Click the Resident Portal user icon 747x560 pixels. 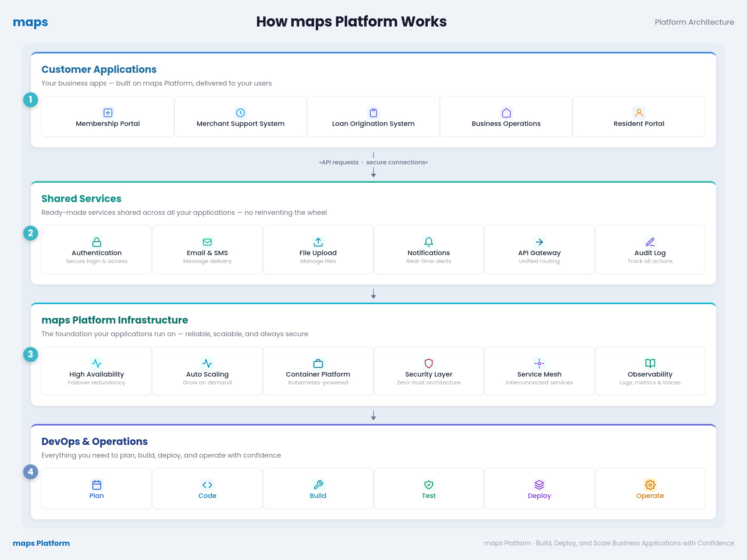coord(639,113)
